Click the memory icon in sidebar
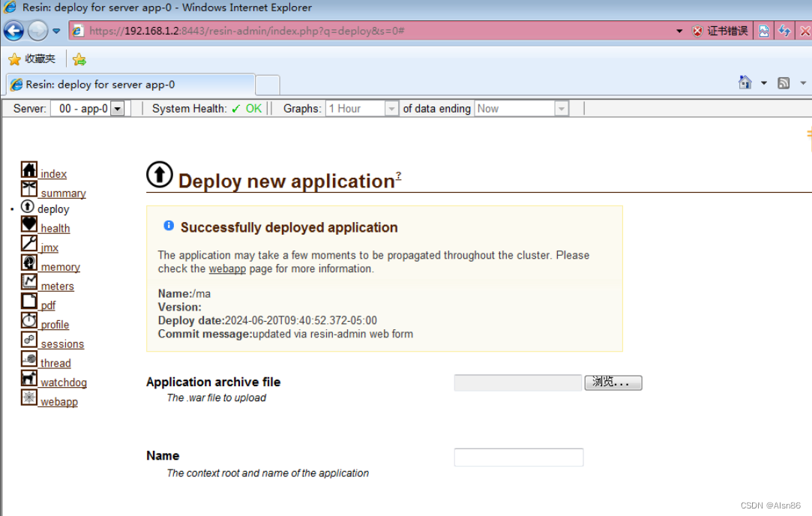 [29, 262]
